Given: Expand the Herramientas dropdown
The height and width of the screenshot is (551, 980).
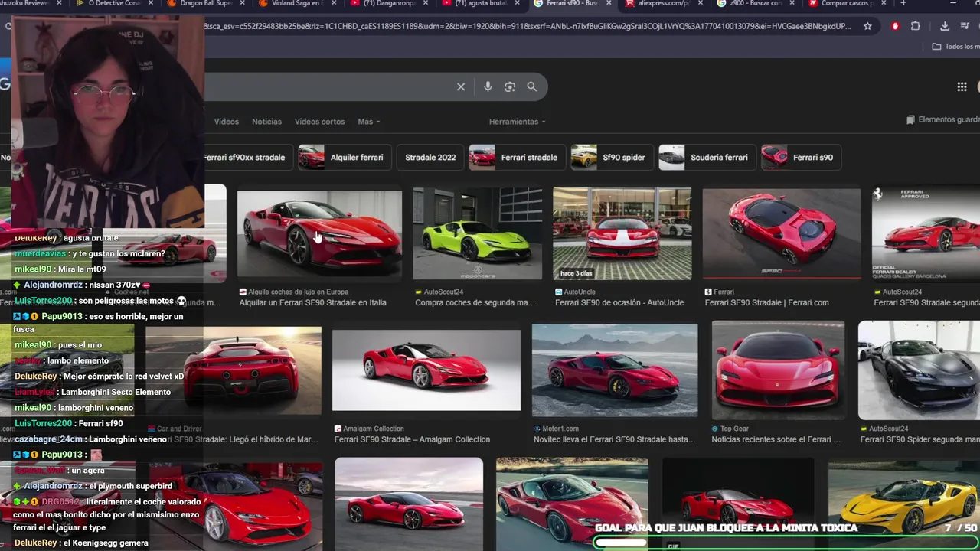Looking at the screenshot, I should 518,122.
